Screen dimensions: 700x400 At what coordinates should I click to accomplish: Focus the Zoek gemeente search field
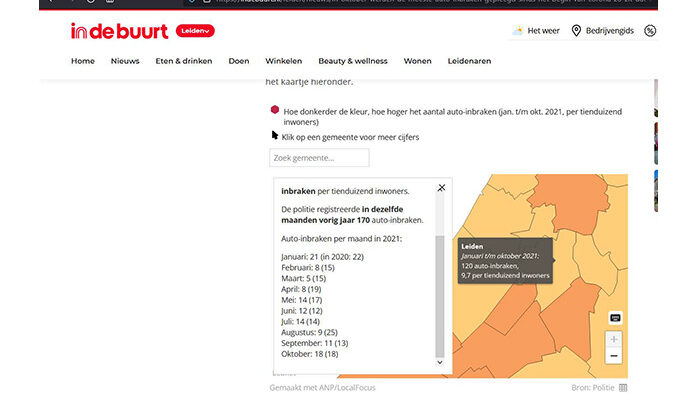tap(319, 158)
